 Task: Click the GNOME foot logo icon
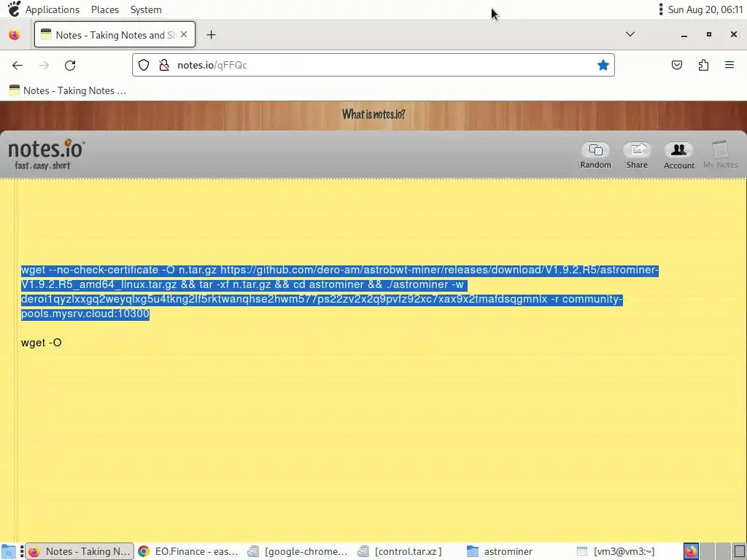14,9
